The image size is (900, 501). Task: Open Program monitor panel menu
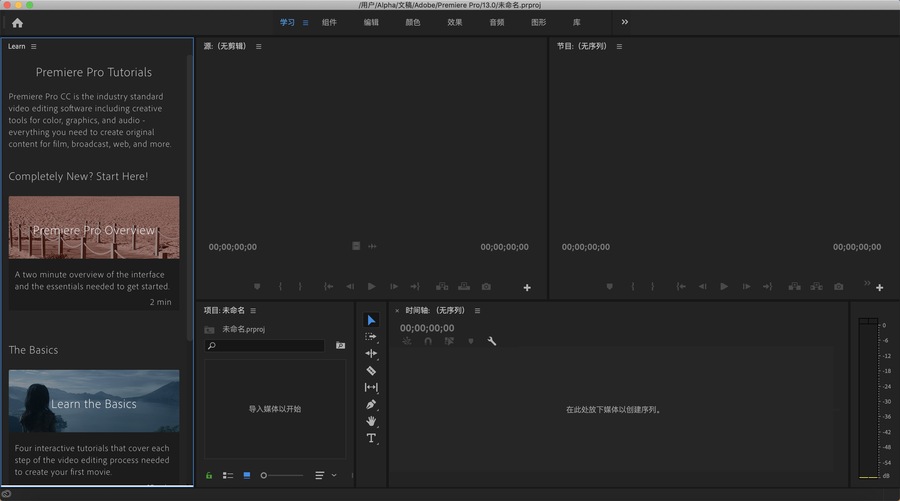pyautogui.click(x=619, y=46)
